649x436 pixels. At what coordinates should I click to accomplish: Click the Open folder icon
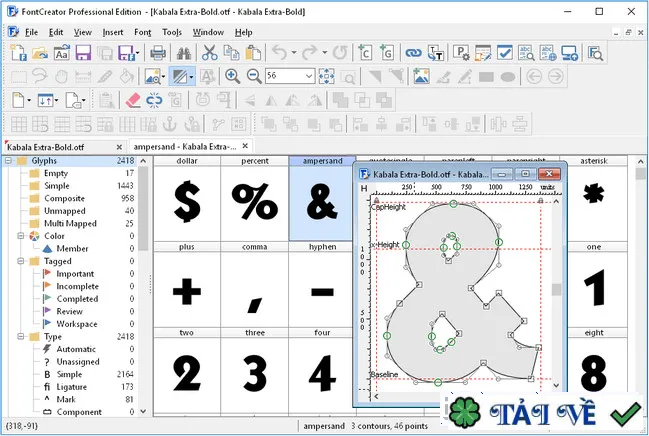[x=40, y=53]
